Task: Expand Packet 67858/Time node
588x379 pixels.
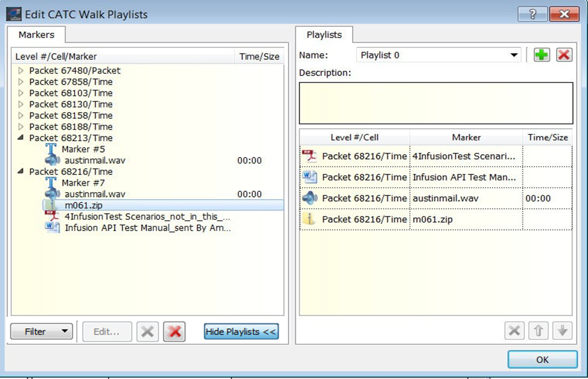Action: 20,82
